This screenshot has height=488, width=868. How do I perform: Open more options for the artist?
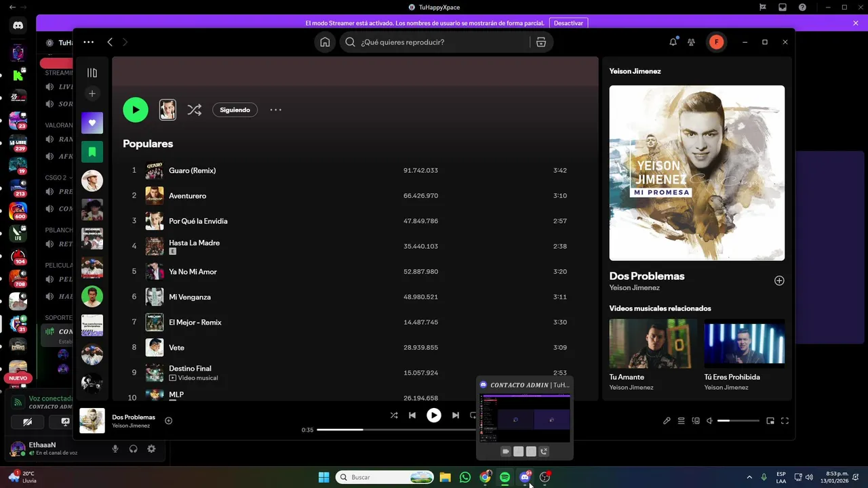tap(275, 110)
